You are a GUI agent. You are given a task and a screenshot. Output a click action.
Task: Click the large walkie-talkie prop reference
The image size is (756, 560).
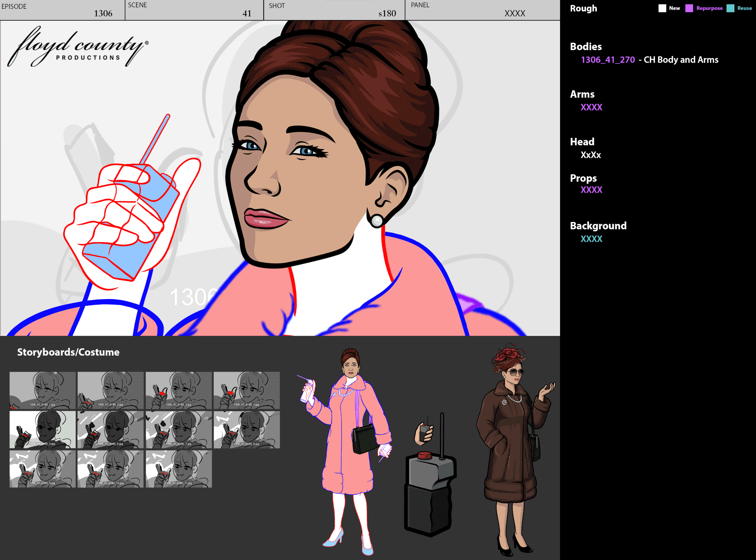point(431,474)
